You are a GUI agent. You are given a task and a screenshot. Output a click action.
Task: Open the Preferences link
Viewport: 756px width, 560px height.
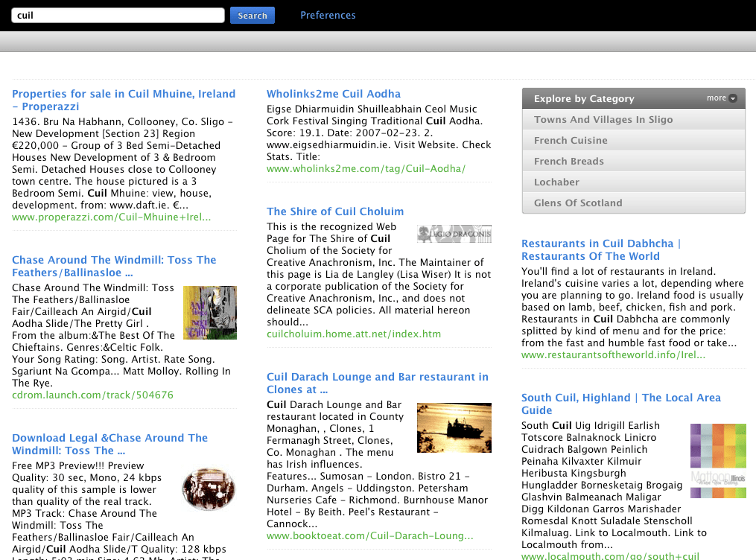(x=328, y=16)
